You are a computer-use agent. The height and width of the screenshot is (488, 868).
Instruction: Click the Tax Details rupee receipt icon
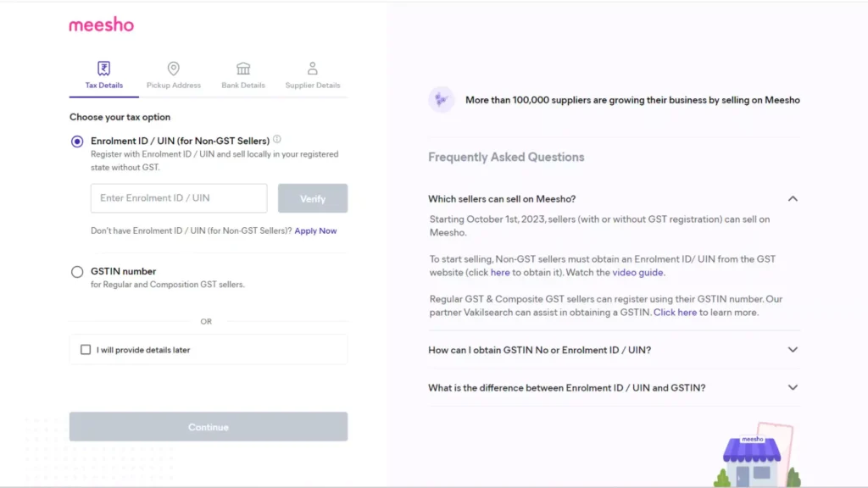pyautogui.click(x=103, y=69)
